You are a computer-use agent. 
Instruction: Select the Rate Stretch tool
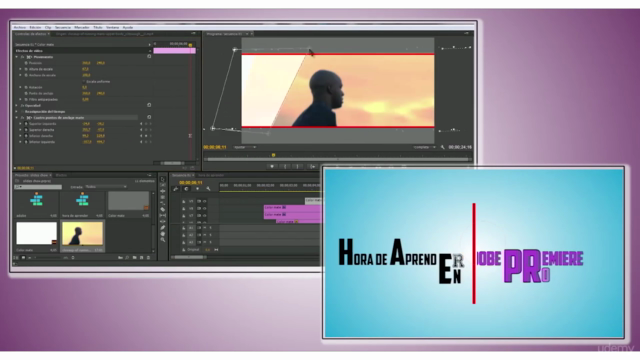[162, 203]
